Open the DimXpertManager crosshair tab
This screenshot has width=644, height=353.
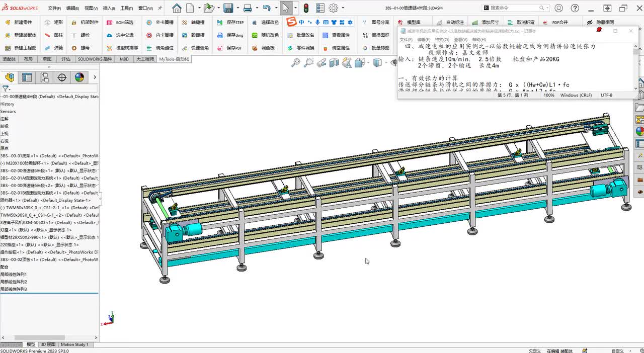pos(62,77)
